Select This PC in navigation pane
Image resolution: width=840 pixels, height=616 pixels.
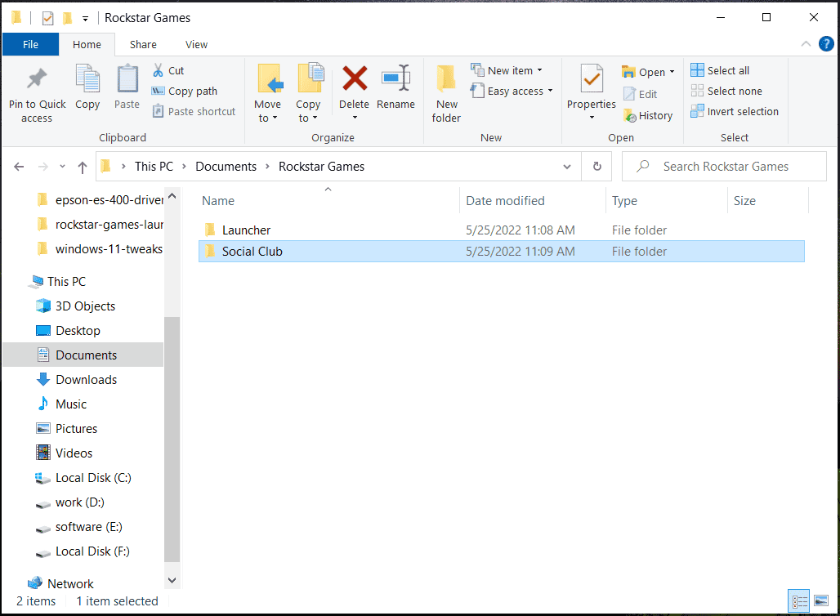(66, 282)
